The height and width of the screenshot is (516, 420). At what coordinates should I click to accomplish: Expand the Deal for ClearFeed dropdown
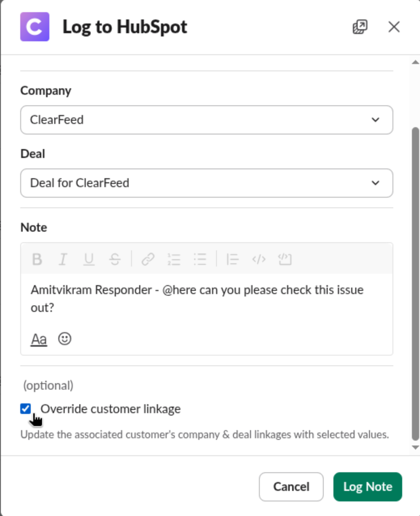point(206,183)
